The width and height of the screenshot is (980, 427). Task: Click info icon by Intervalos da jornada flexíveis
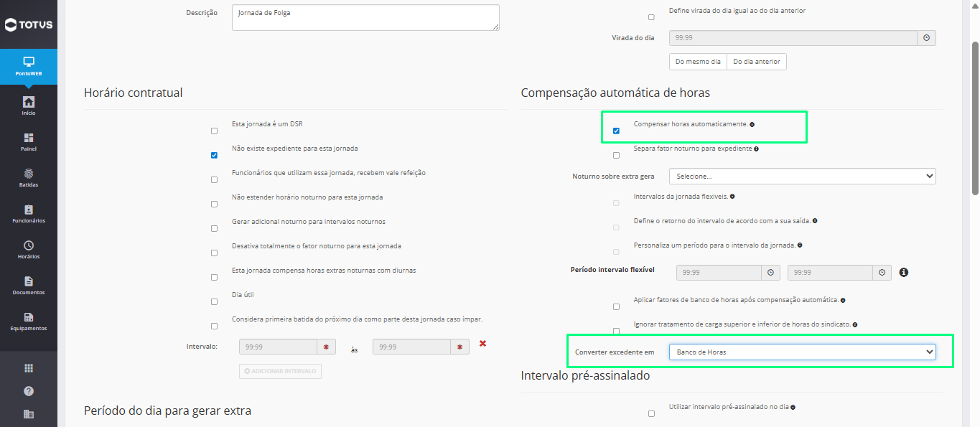pyautogui.click(x=732, y=196)
